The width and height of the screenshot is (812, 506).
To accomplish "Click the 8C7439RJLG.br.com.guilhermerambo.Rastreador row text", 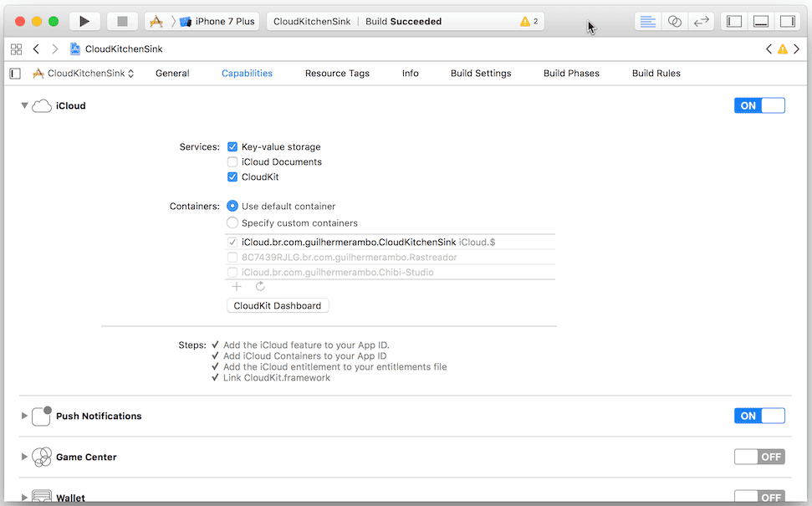I will 349,257.
